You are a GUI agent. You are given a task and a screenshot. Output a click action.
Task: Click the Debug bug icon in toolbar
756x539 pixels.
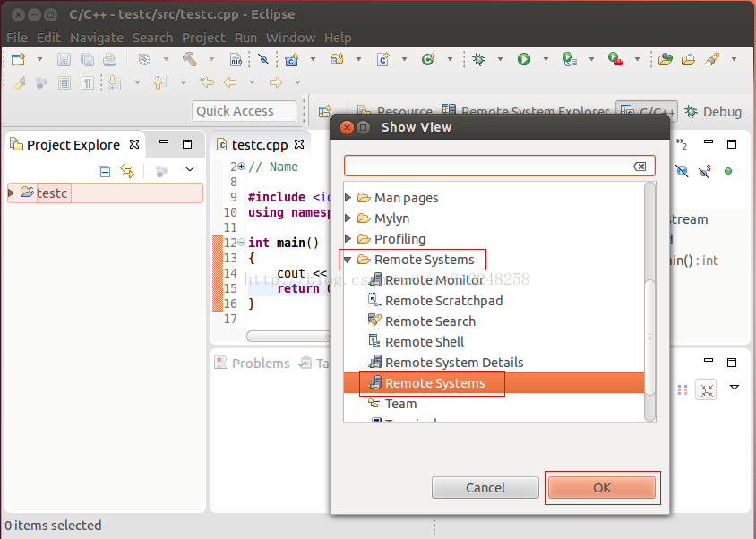[x=479, y=59]
